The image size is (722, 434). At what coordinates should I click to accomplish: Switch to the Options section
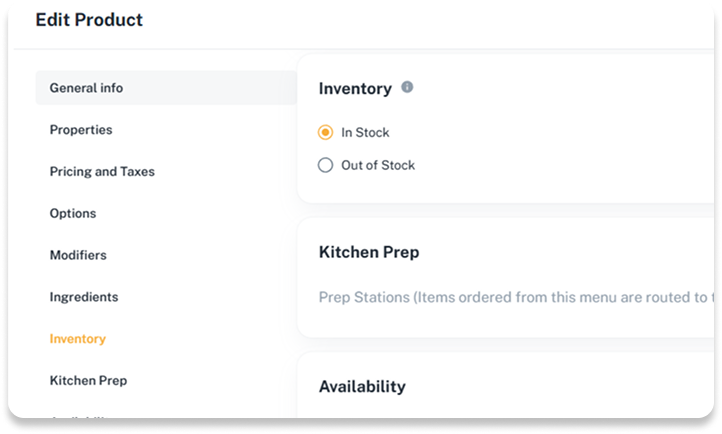coord(73,214)
